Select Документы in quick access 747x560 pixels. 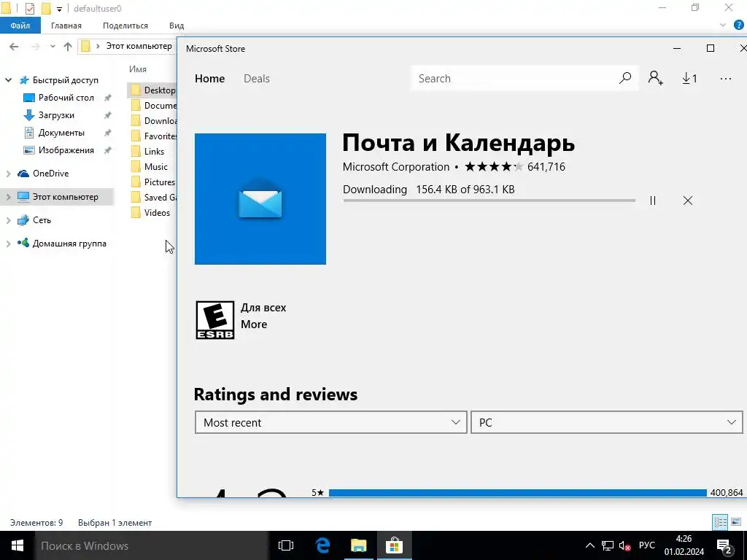point(61,133)
